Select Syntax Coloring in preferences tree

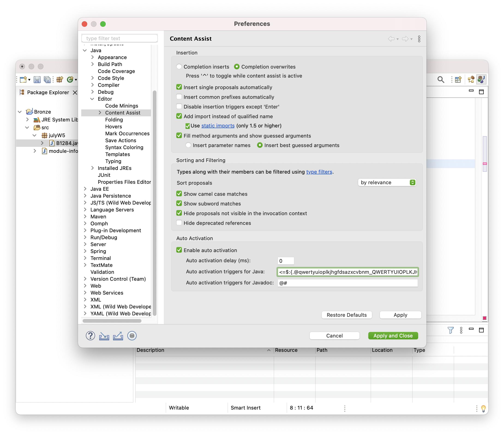[x=124, y=148]
